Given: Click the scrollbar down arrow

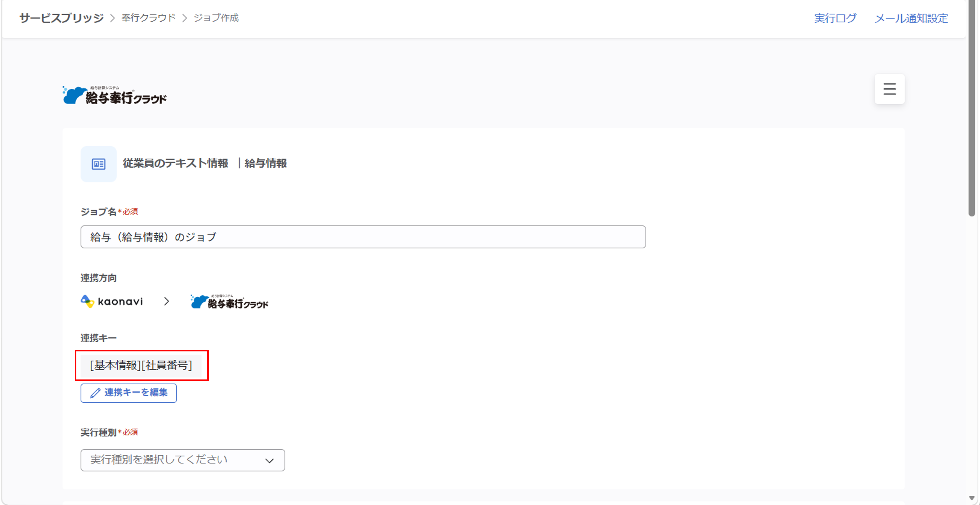Looking at the screenshot, I should pyautogui.click(x=972, y=498).
